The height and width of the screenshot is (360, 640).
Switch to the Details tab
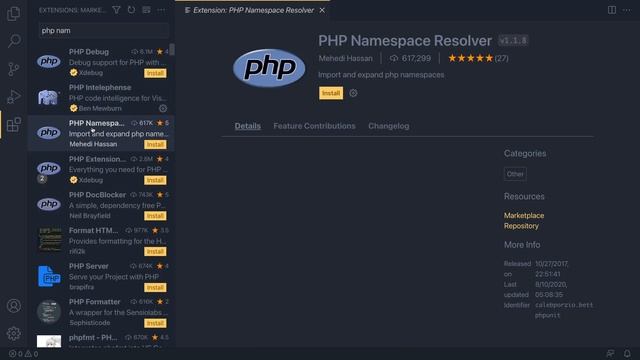pyautogui.click(x=247, y=126)
